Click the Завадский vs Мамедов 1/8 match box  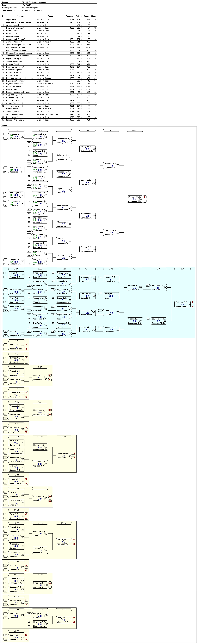64,140
